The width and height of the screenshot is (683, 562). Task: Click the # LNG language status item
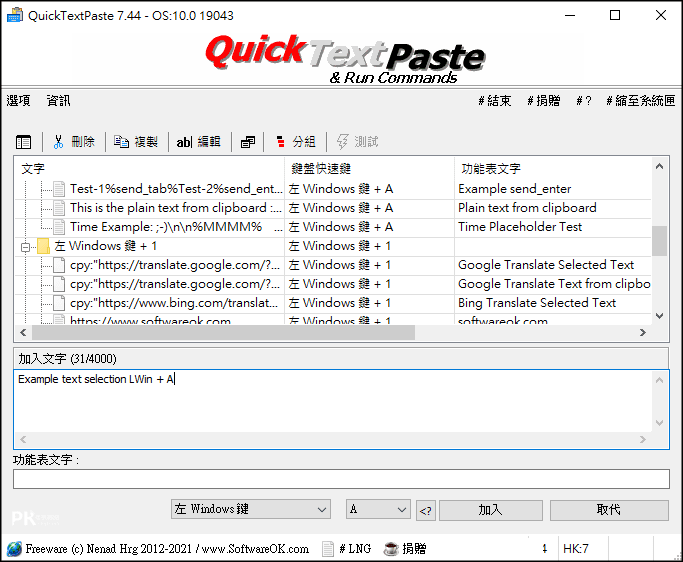click(347, 548)
